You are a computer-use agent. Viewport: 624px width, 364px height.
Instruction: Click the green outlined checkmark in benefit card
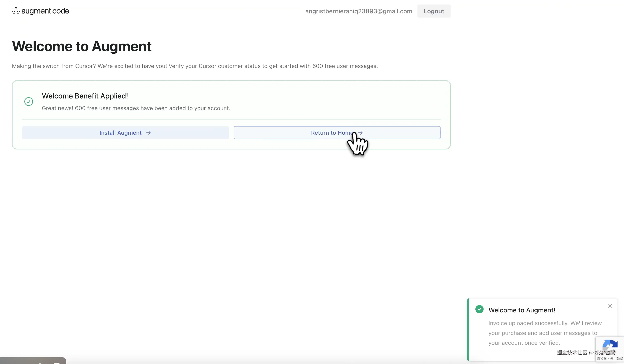click(29, 102)
